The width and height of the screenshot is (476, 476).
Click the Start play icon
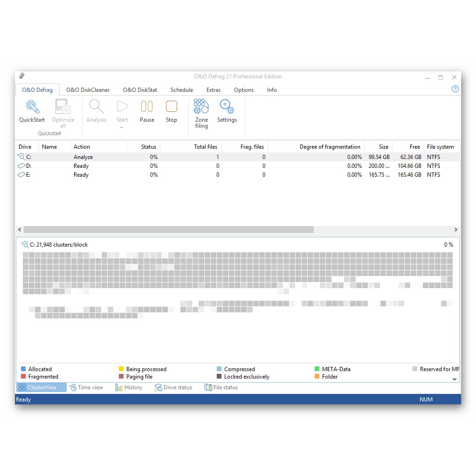coord(122,107)
